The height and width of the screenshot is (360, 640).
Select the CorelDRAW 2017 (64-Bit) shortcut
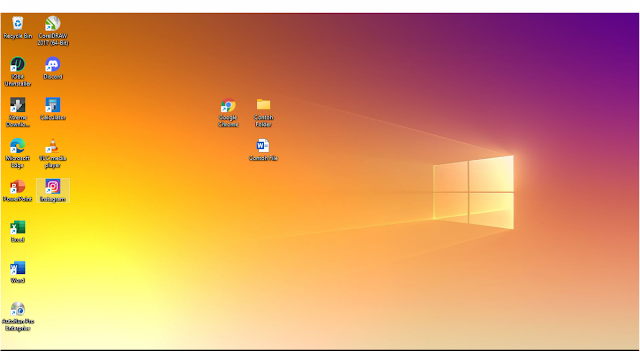click(x=53, y=31)
